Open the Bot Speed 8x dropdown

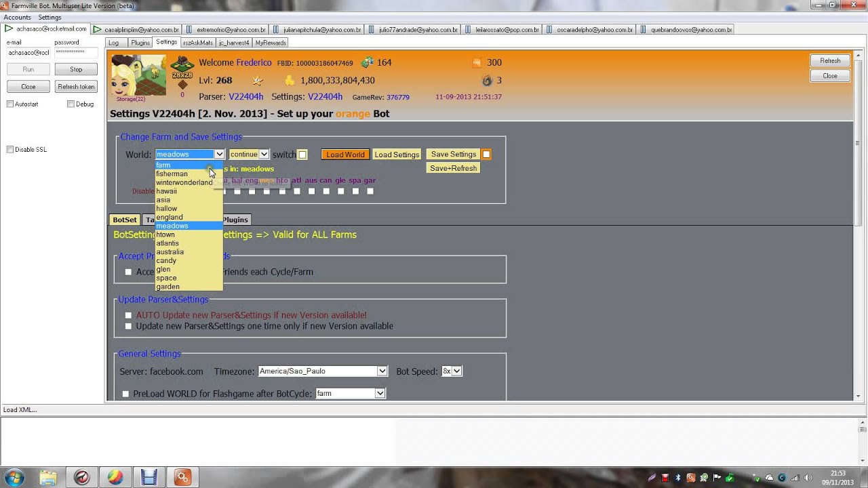tap(452, 371)
